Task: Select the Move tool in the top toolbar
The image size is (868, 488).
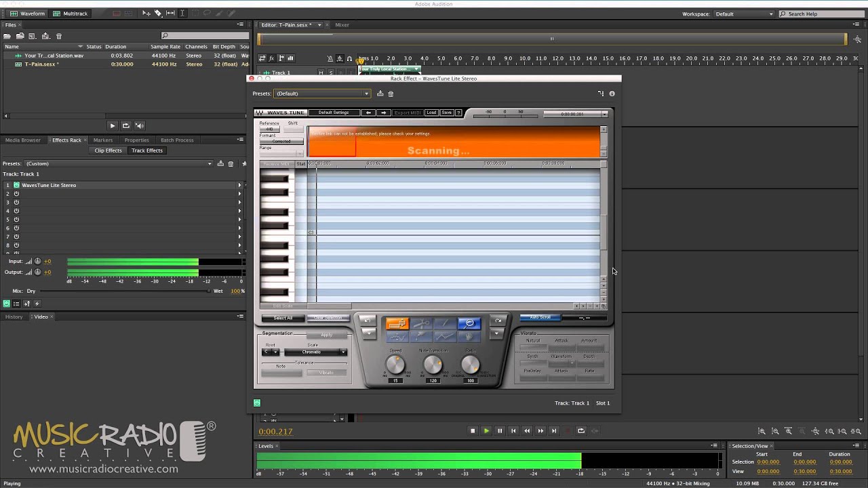Action: (x=146, y=14)
